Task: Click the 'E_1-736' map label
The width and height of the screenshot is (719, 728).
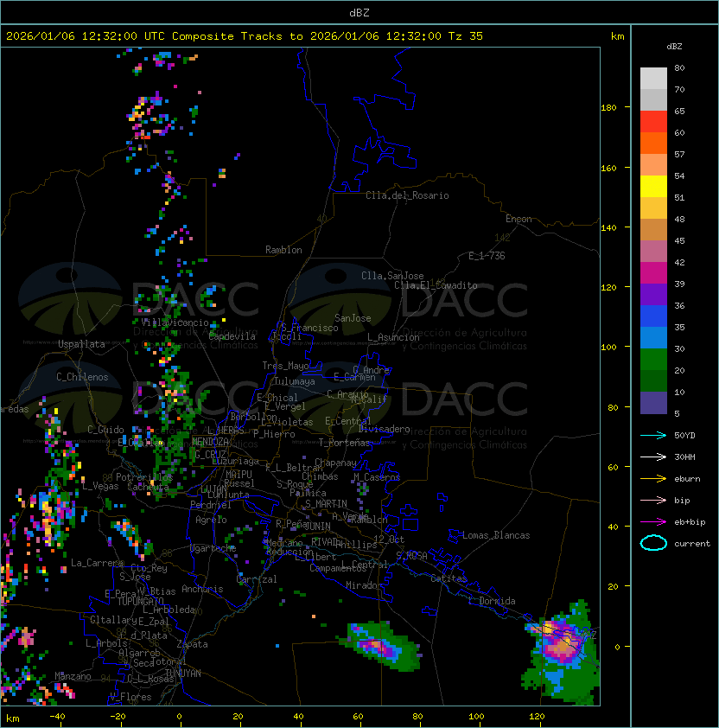Action: pos(487,256)
